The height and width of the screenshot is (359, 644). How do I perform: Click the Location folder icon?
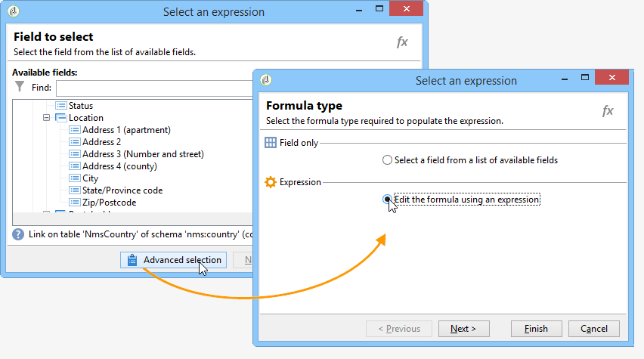point(61,118)
